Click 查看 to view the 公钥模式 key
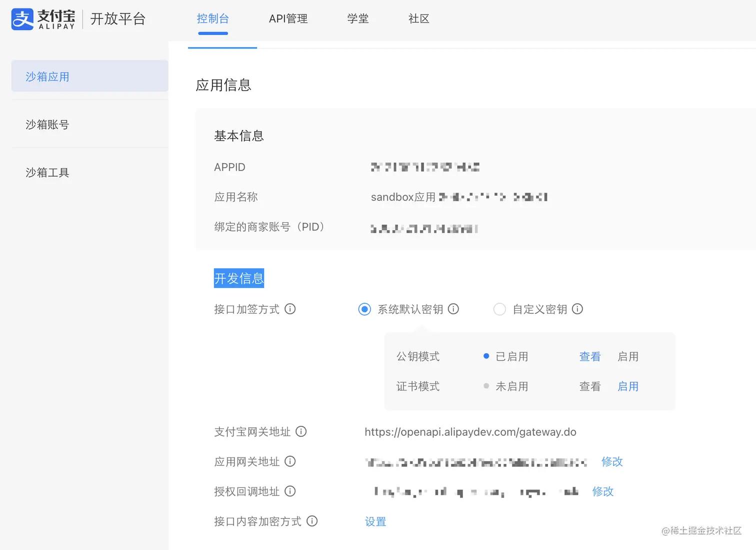Screen dimensions: 756x550 click(590, 356)
